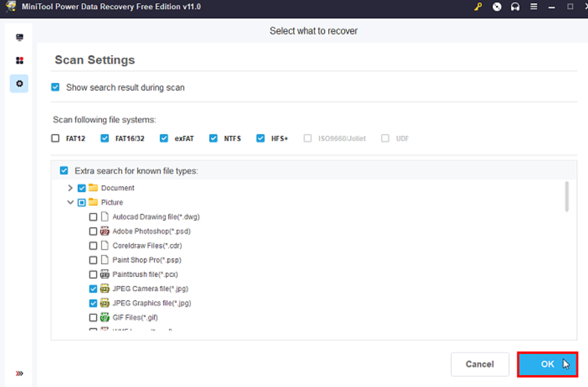Viewport: 588px width, 387px height.
Task: Select the Adobe Photoshop(*.psd) label
Action: pos(151,231)
